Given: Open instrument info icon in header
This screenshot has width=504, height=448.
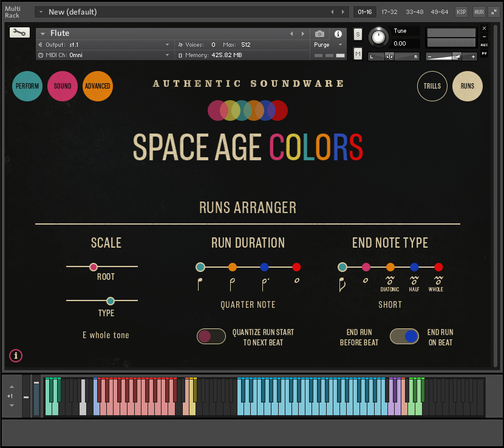Looking at the screenshot, I should (338, 34).
